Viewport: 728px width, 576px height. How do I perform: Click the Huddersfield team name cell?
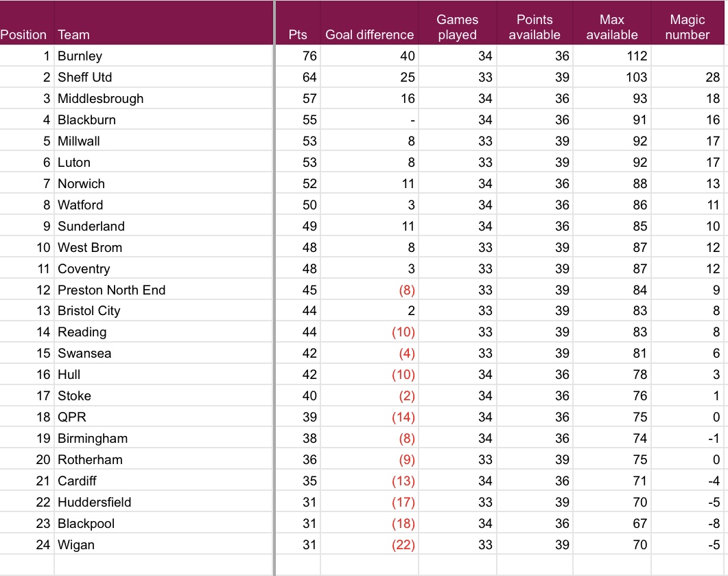(94, 503)
